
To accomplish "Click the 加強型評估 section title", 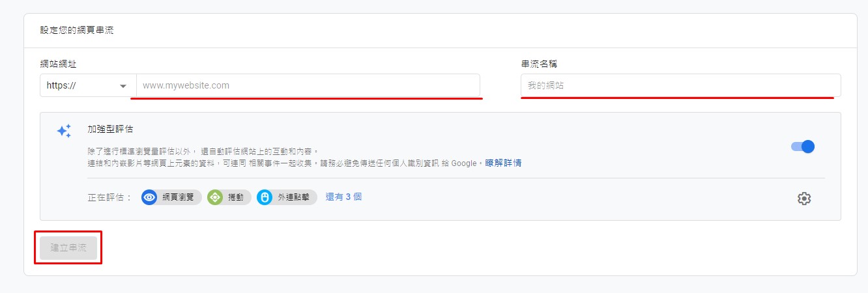I will 110,130.
